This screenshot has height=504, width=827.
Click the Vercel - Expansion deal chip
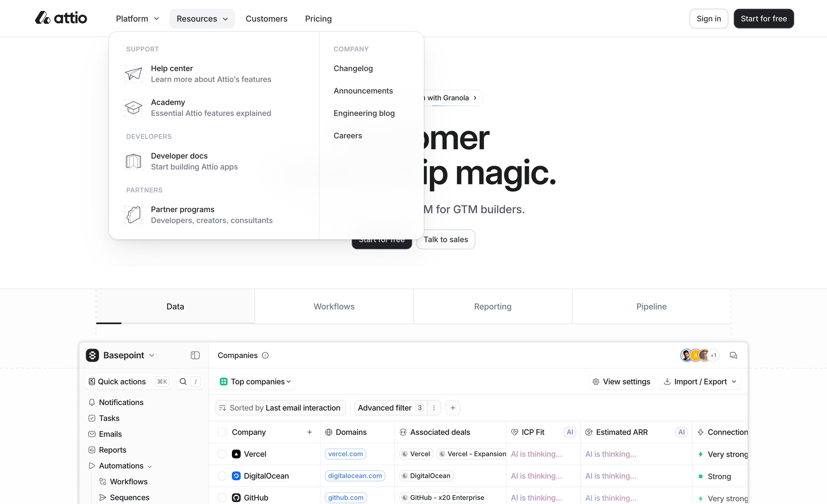(471, 454)
